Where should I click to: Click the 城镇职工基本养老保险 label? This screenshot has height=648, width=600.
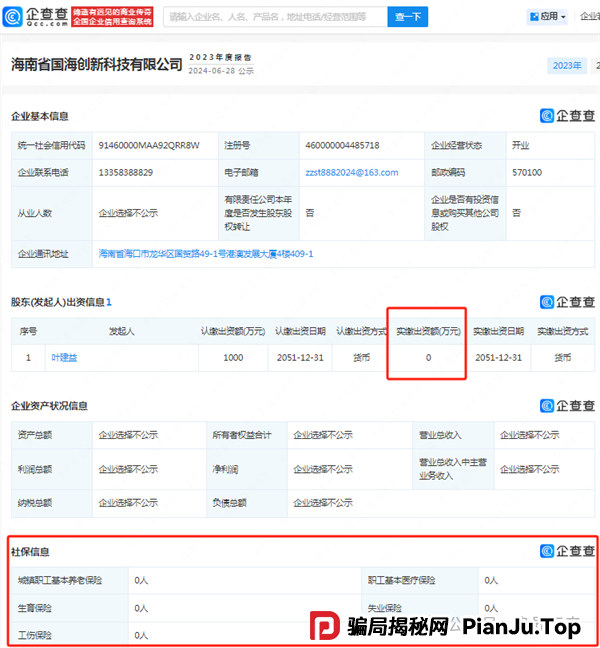pyautogui.click(x=60, y=580)
